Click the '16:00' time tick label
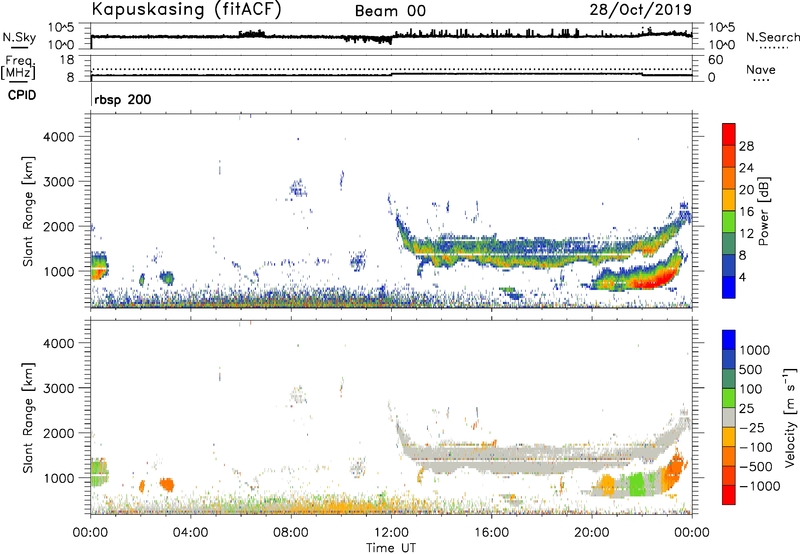The width and height of the screenshot is (800, 554). point(491,533)
